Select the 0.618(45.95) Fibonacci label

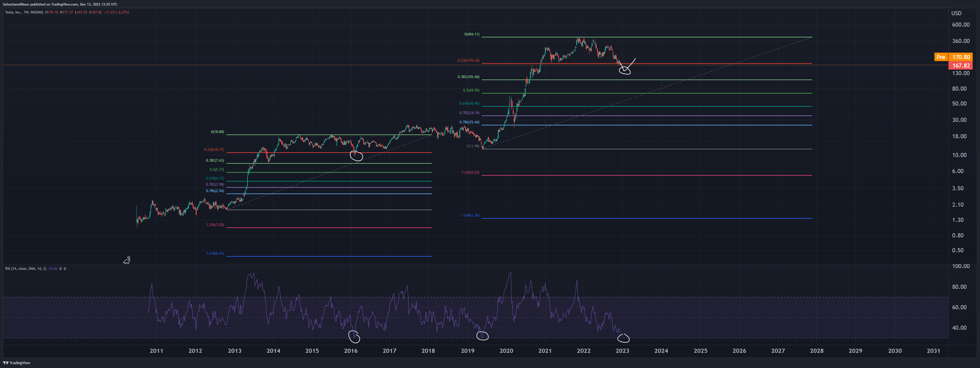(x=469, y=103)
